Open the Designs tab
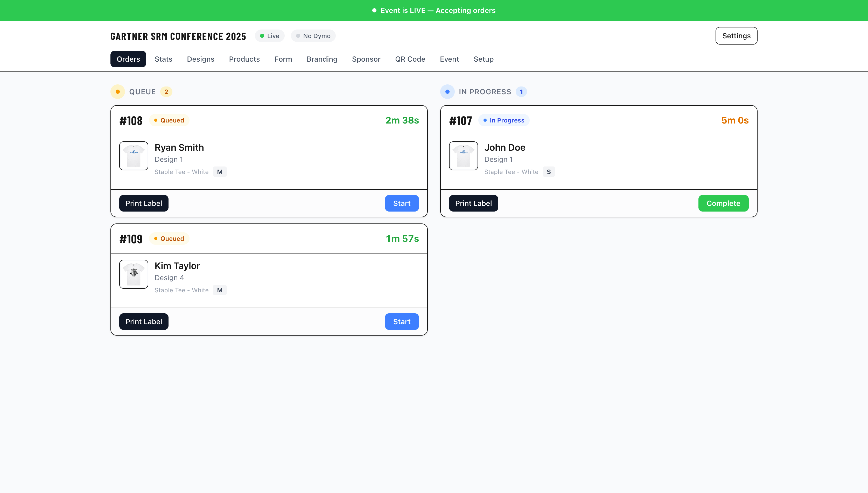 [201, 59]
